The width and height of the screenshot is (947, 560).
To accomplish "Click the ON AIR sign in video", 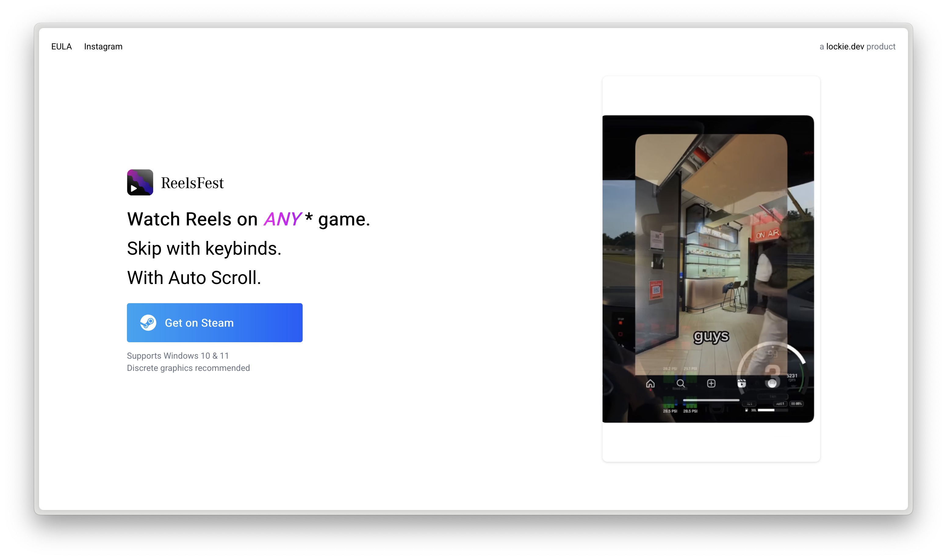I will click(767, 234).
